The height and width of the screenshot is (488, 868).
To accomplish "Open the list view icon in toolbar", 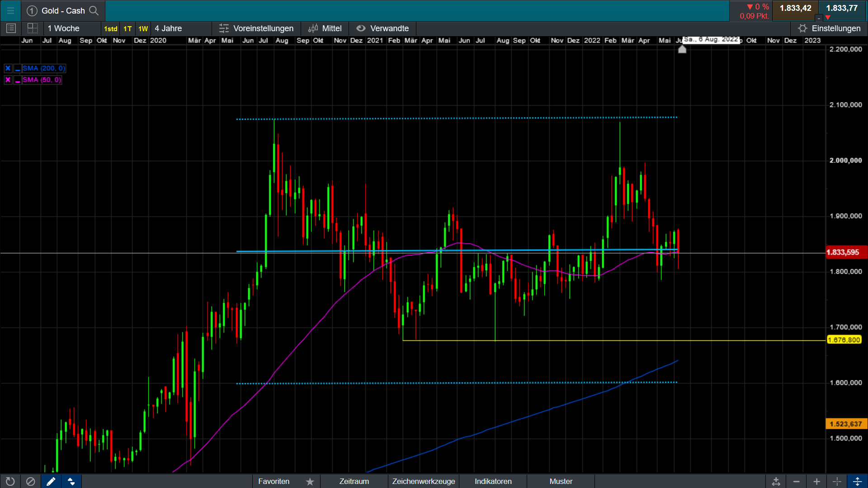I will coord(11,28).
